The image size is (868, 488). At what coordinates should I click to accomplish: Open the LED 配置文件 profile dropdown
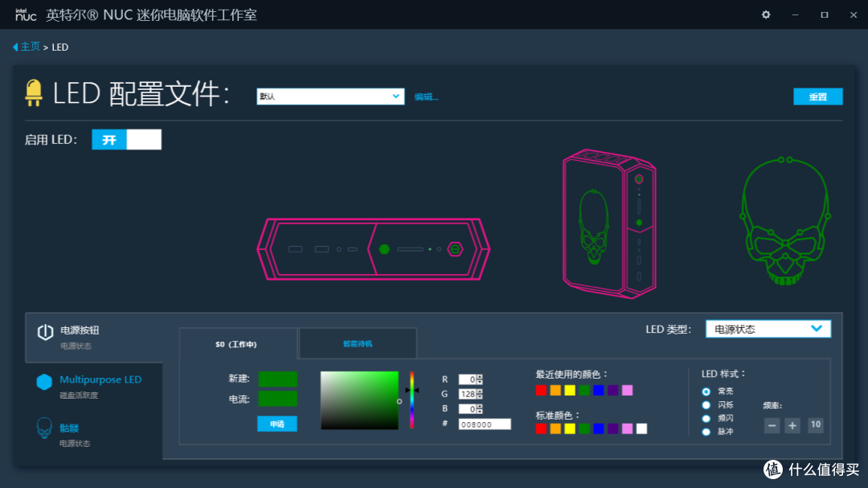point(330,96)
